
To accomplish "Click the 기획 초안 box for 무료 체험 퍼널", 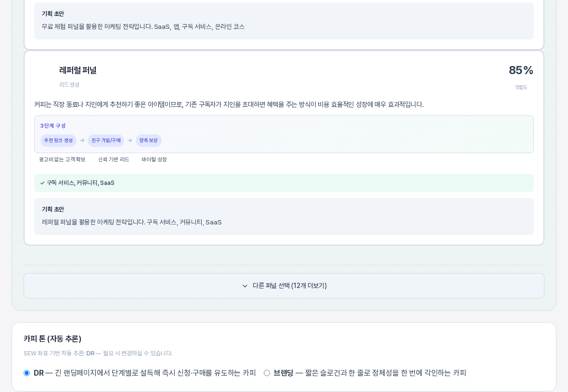I will click(284, 21).
